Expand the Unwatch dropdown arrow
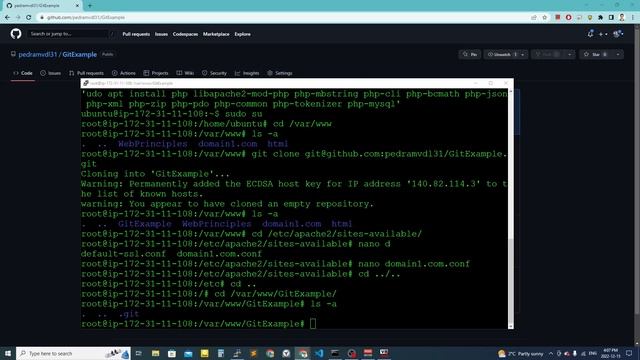The width and height of the screenshot is (640, 360). point(523,54)
